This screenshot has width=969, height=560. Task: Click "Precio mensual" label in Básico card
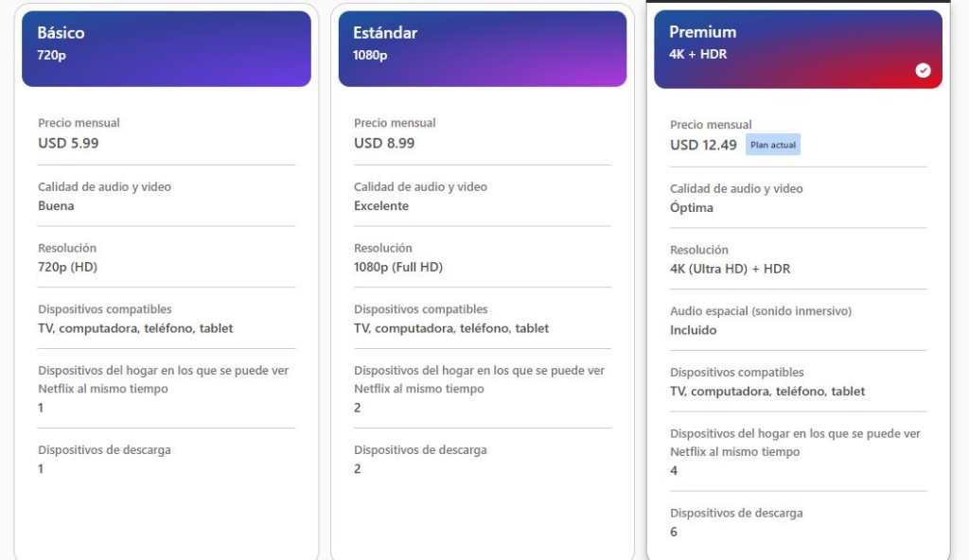pyautogui.click(x=79, y=123)
